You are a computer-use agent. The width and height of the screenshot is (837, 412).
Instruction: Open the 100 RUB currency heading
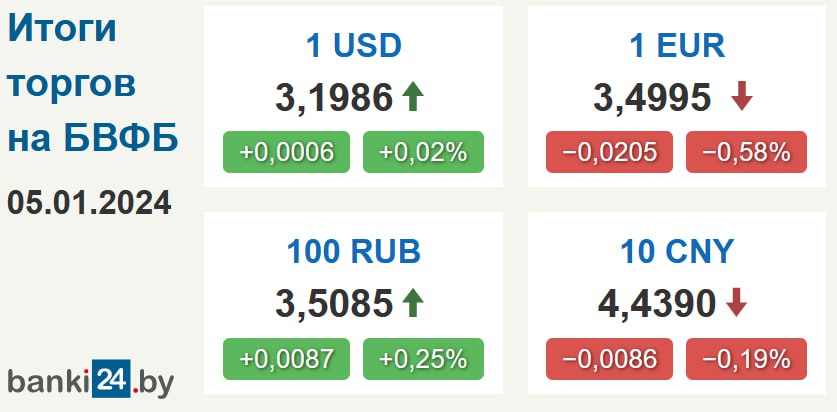(353, 251)
